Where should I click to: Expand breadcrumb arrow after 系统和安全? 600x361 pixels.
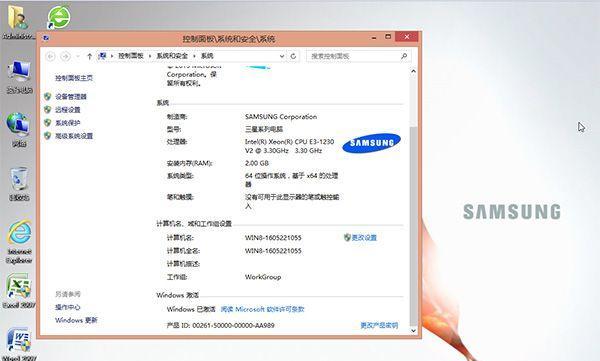click(194, 56)
